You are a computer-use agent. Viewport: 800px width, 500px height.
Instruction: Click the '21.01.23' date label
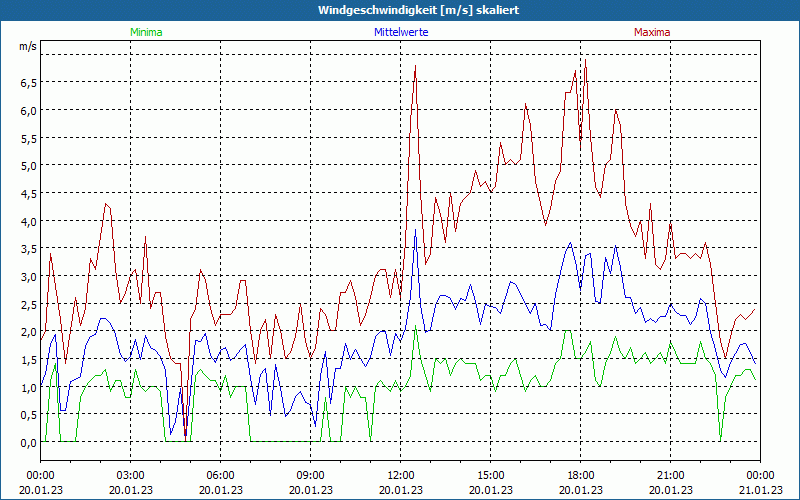coord(760,490)
